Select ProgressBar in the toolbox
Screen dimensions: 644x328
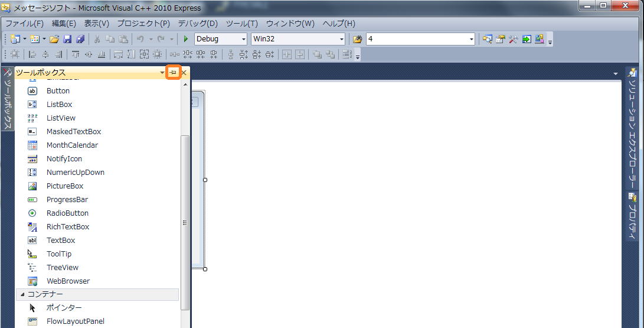[x=97, y=199]
